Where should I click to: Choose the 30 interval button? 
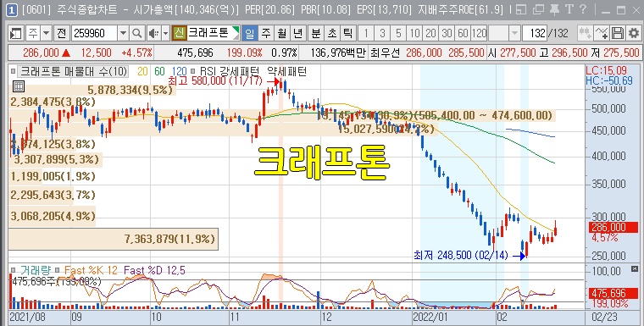pos(447,33)
